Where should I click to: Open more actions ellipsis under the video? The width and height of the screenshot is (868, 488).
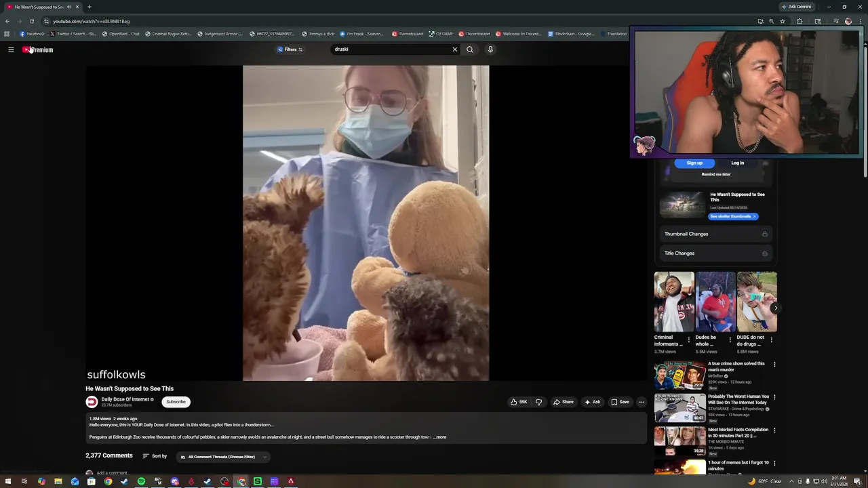pos(642,402)
